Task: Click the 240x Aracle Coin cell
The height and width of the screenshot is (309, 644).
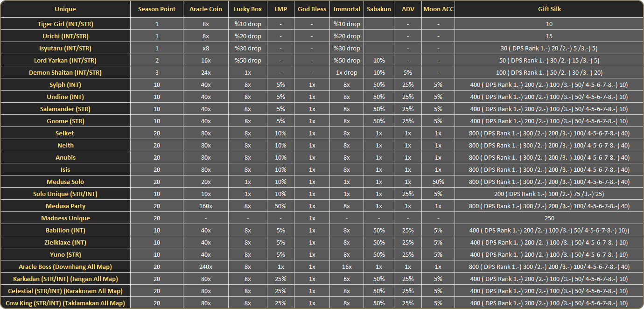Action: pos(206,267)
